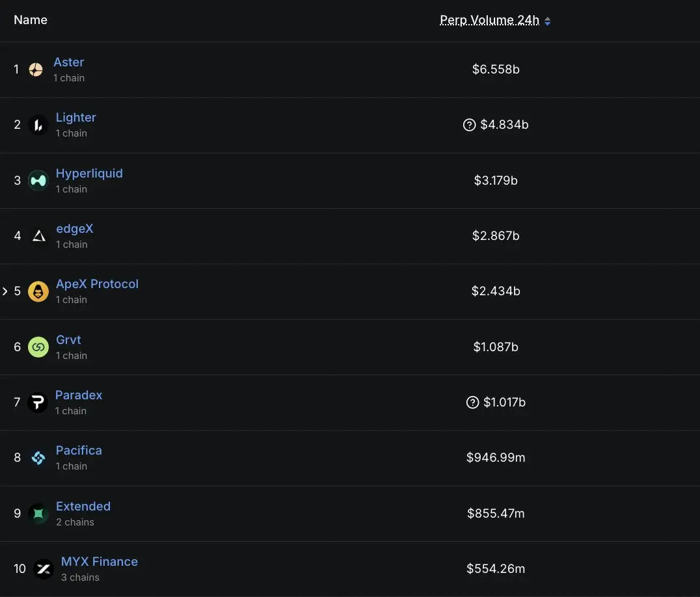700x597 pixels.
Task: Click the Paradex logo icon
Action: pos(38,403)
